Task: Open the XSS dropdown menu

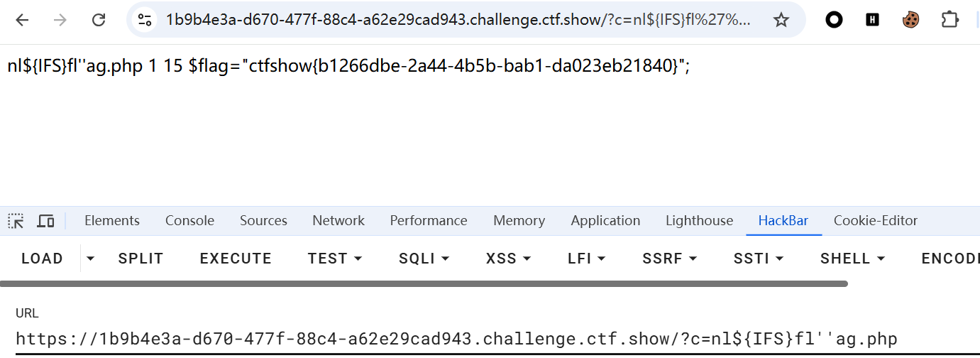Action: [508, 259]
